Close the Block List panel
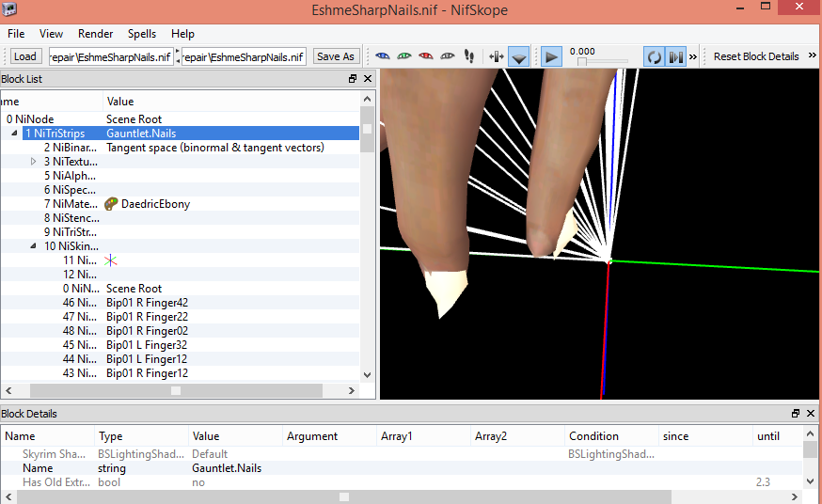 (x=368, y=79)
